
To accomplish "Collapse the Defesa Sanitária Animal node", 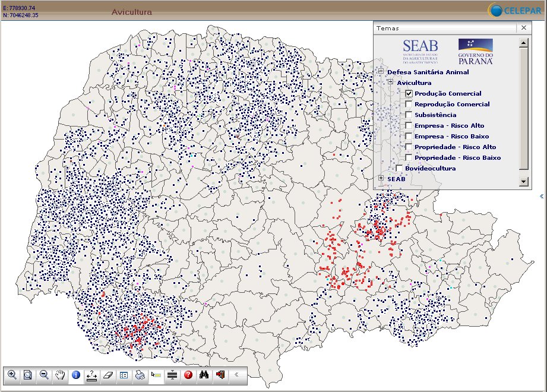I will coord(381,72).
